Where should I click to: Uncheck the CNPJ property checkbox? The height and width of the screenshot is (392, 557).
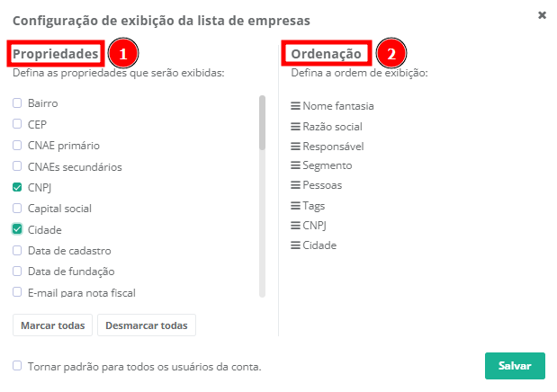[x=17, y=187]
